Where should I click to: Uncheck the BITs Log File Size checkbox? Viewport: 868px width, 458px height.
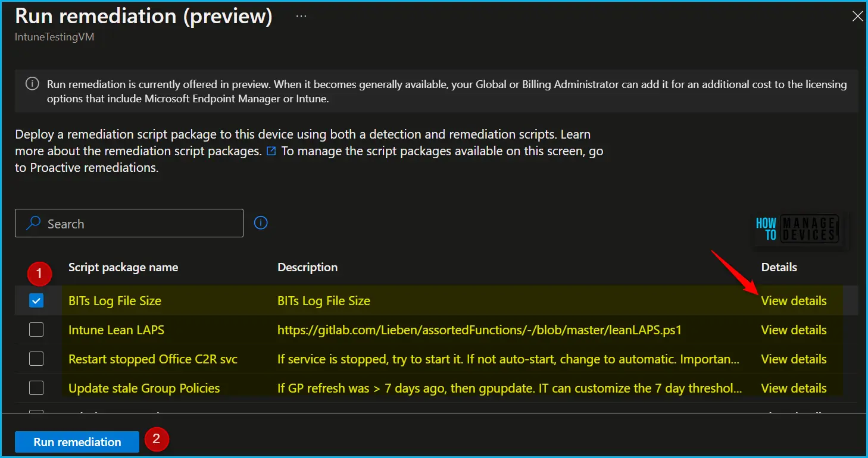[x=36, y=301]
